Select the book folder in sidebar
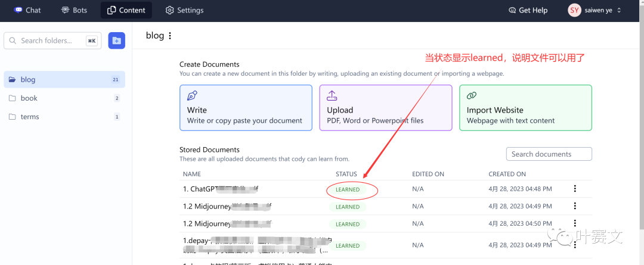The image size is (644, 265). click(x=29, y=98)
